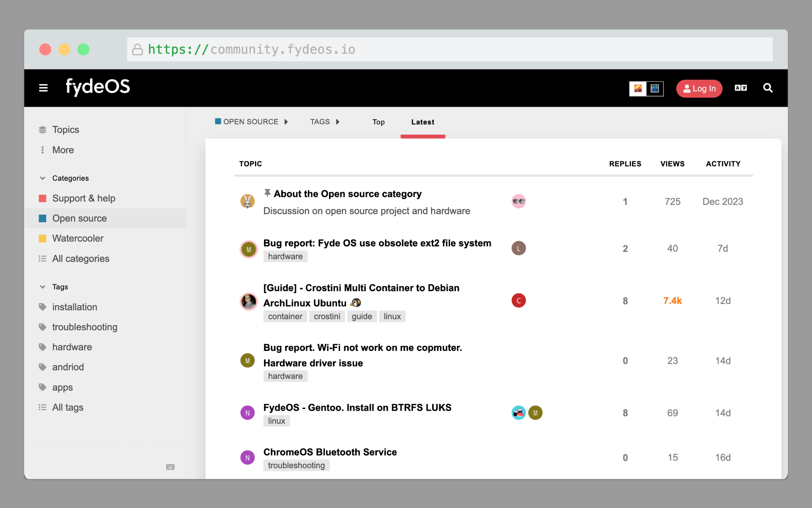This screenshot has width=812, height=508.
Task: Click the fydeOS logo
Action: 98,87
